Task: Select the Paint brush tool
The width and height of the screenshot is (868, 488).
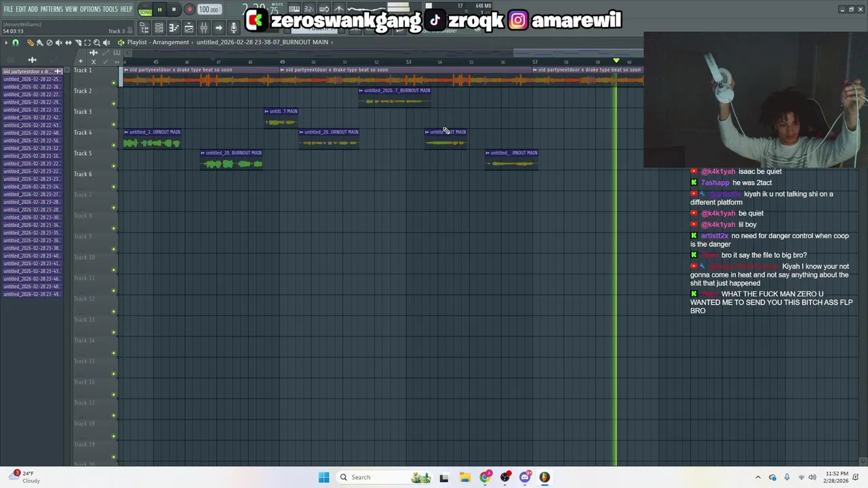Action: coord(39,43)
